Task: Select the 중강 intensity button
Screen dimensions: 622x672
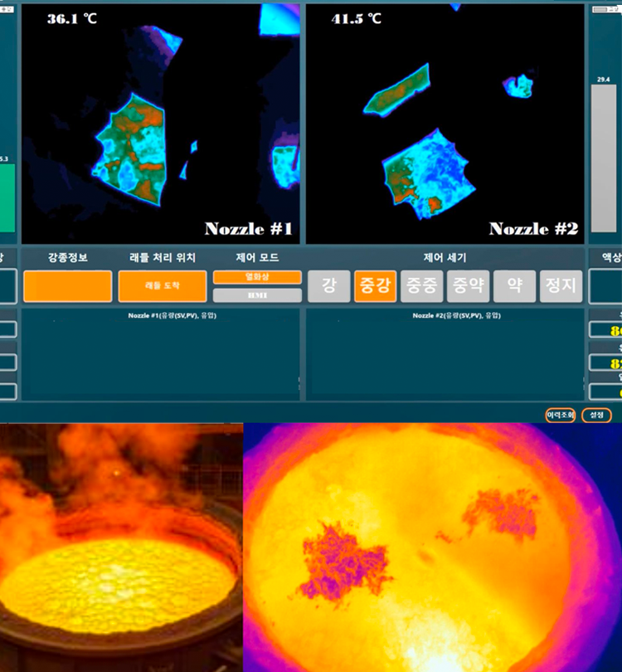Action: pos(375,287)
